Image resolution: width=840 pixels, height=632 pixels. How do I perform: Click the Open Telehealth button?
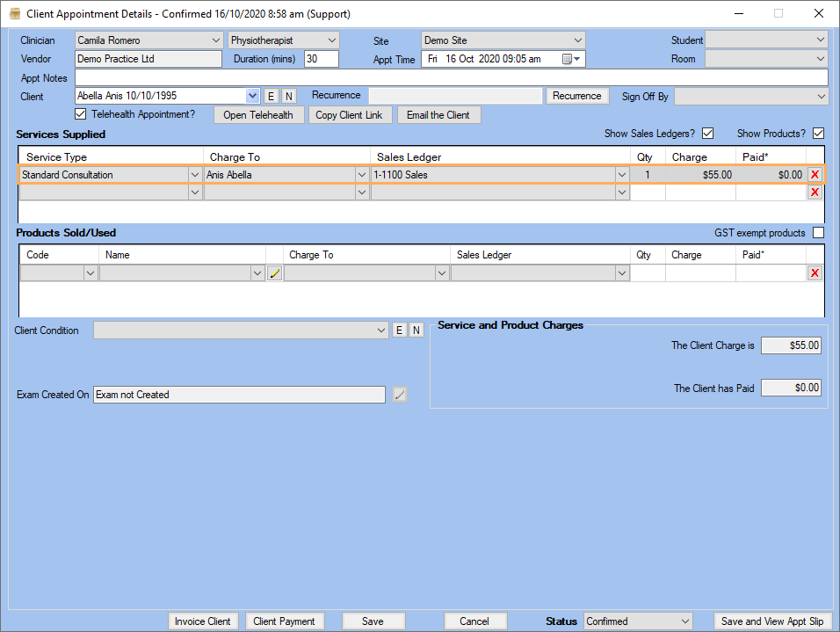coord(258,115)
